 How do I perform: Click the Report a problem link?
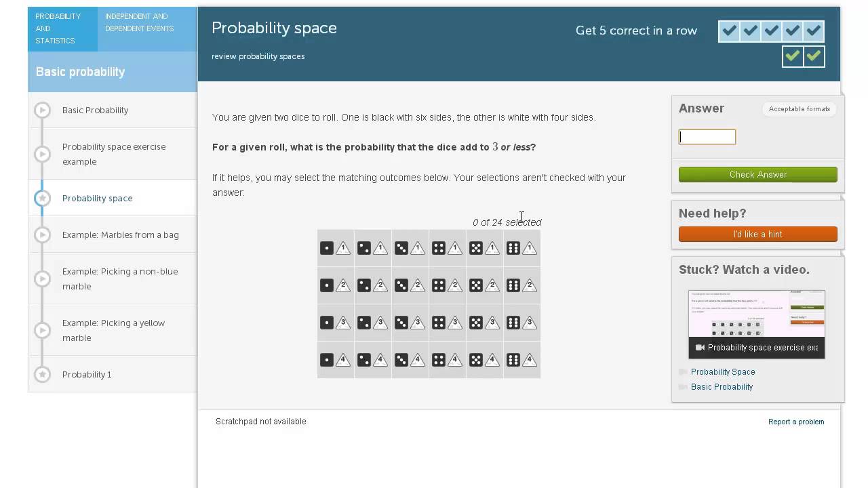[795, 422]
